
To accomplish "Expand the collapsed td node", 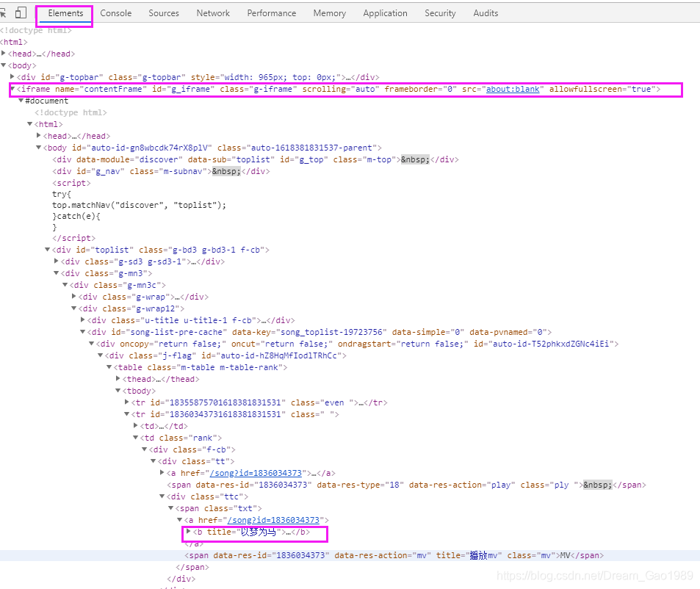I will click(x=136, y=426).
